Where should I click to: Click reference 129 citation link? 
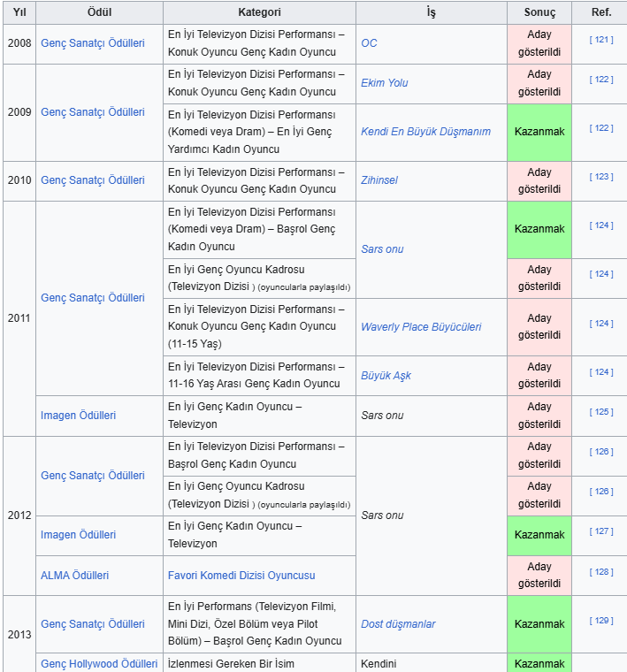coord(601,621)
